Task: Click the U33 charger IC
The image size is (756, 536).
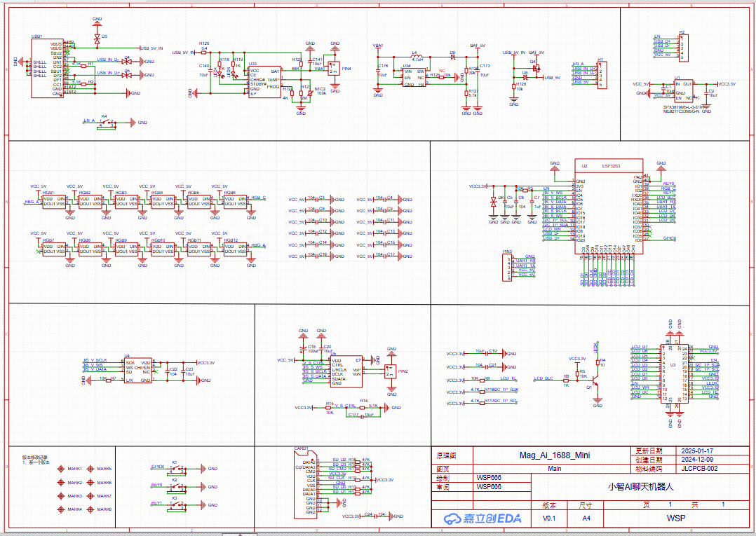Action: tap(264, 82)
